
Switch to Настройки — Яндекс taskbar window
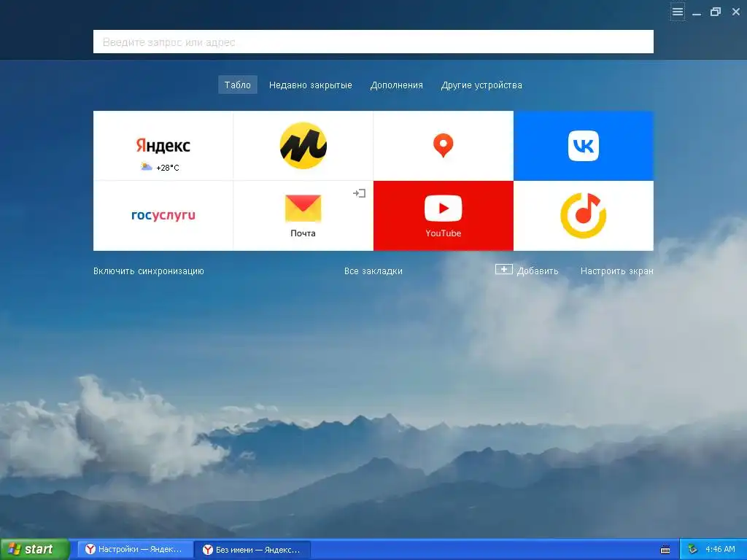point(135,550)
